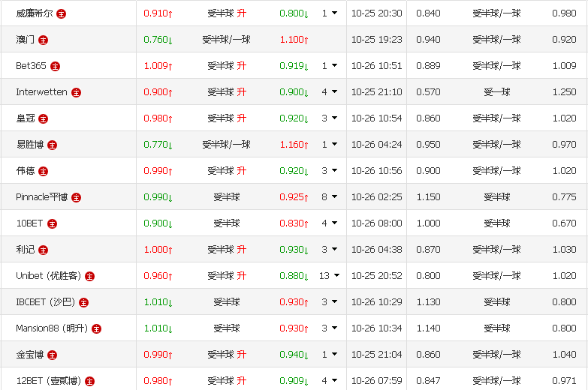Image resolution: width=588 pixels, height=390 pixels.
Task: Click the 主 badge next to Pinnacle平博
Action: [76, 197]
